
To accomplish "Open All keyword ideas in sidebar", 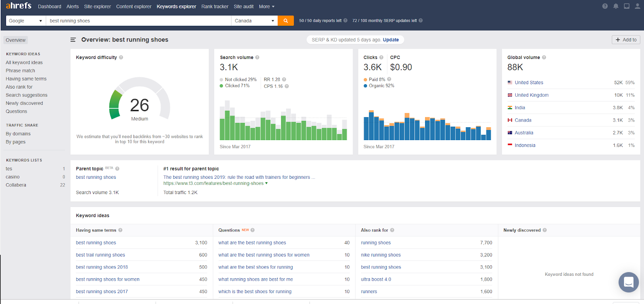I will 24,62.
